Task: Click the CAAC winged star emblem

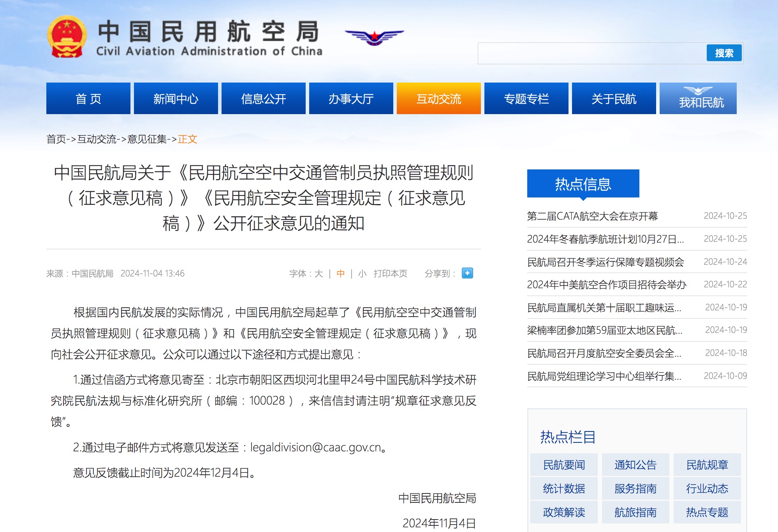Action: point(374,37)
